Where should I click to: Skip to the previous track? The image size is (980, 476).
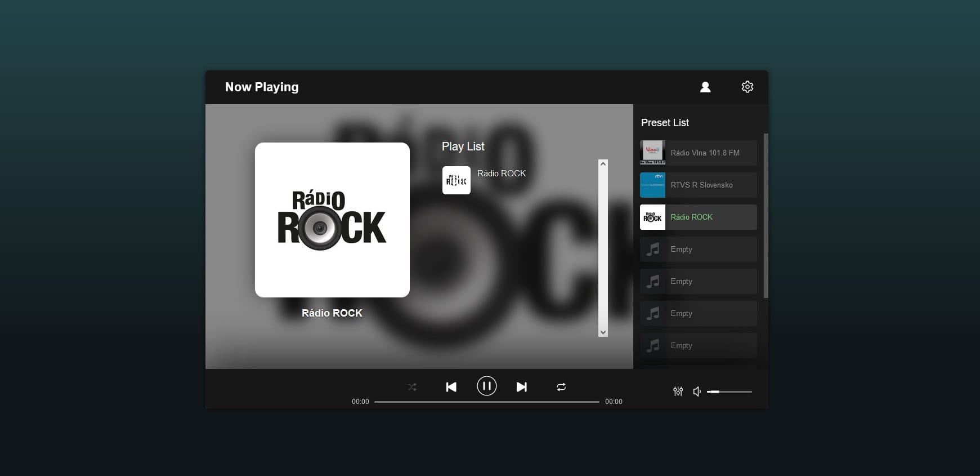451,387
